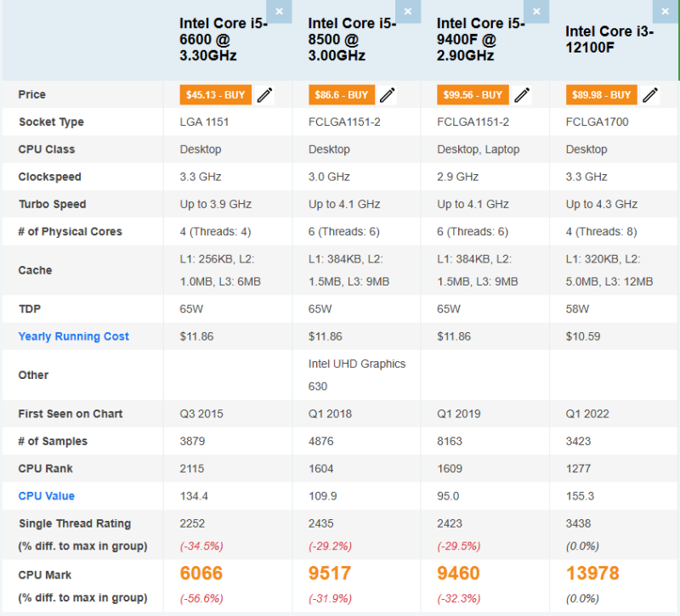This screenshot has height=616, width=680.
Task: Edit price pencil icon for i5-6600
Action: (264, 95)
